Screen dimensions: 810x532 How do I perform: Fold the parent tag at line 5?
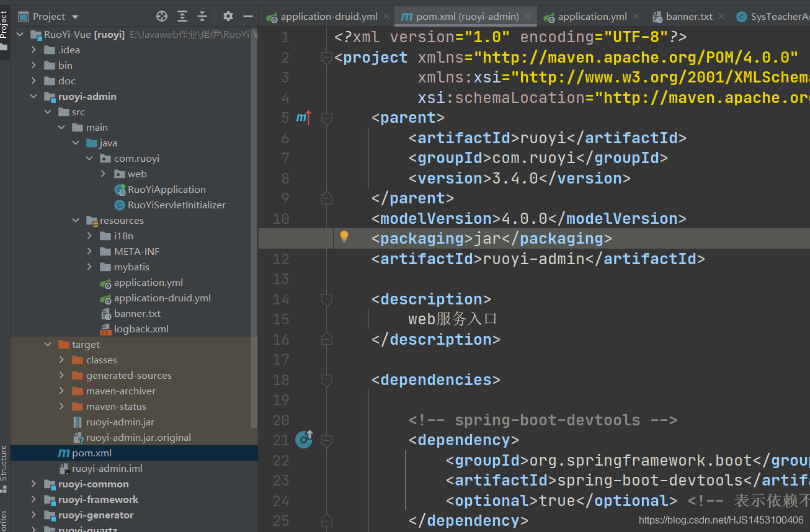(326, 117)
